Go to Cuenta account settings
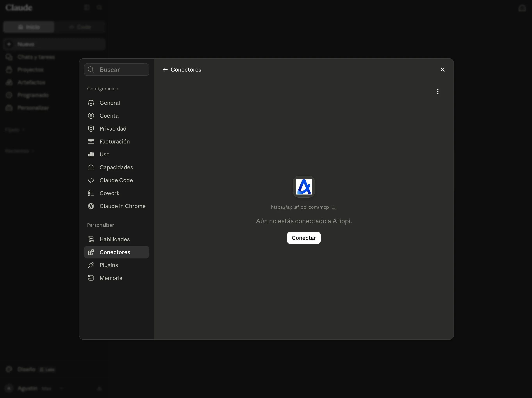This screenshot has width=532, height=398. (116, 116)
